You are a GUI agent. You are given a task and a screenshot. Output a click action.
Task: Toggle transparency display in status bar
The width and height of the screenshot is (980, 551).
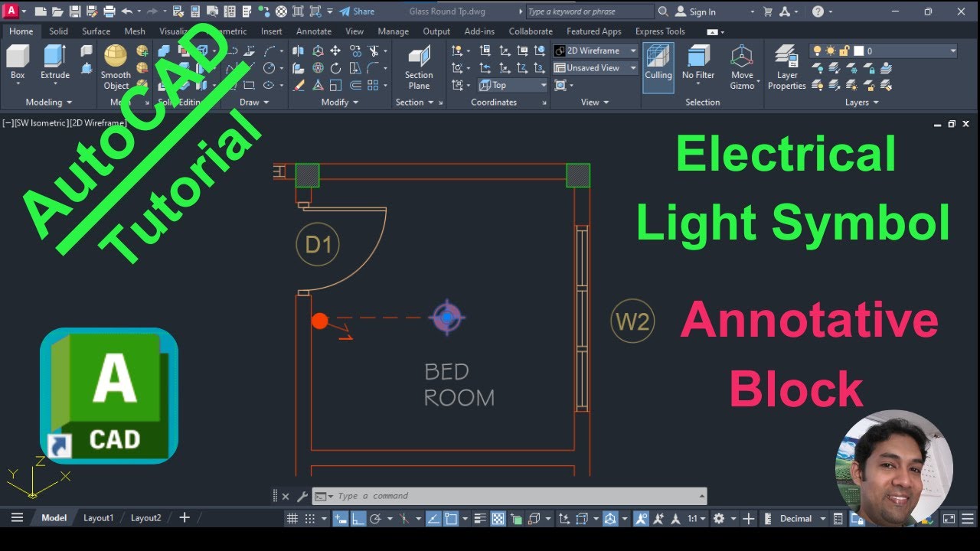[498, 518]
